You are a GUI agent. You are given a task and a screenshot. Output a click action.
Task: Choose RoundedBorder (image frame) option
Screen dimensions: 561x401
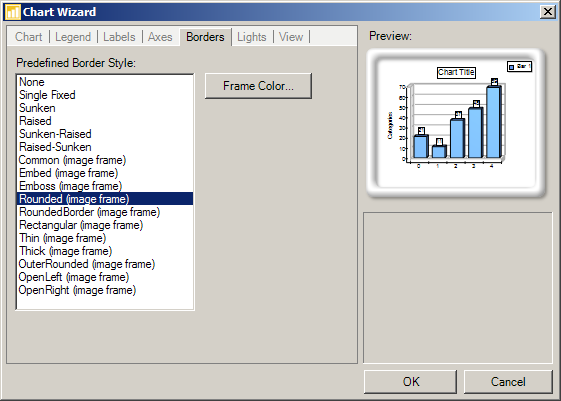click(105, 212)
